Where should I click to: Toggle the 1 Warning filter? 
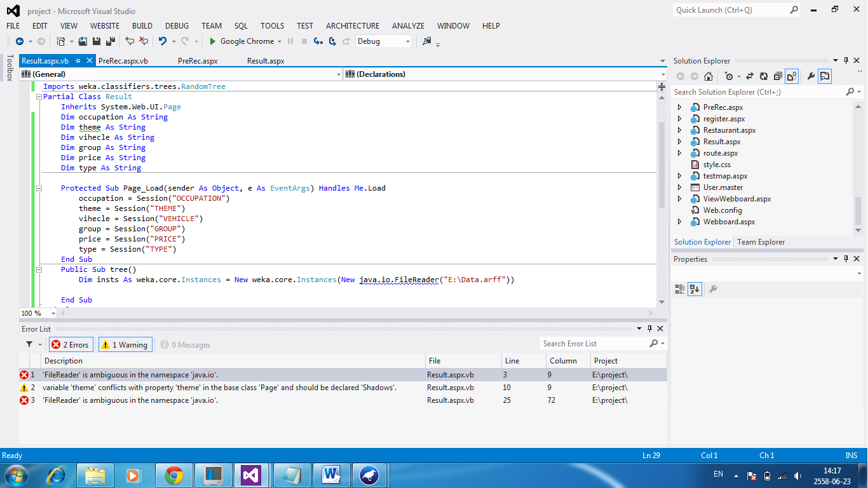tap(125, 344)
